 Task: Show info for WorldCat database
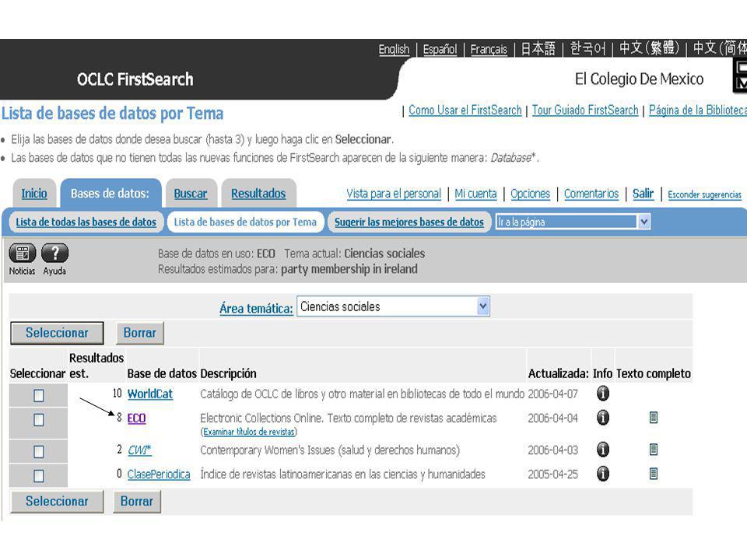(x=602, y=394)
